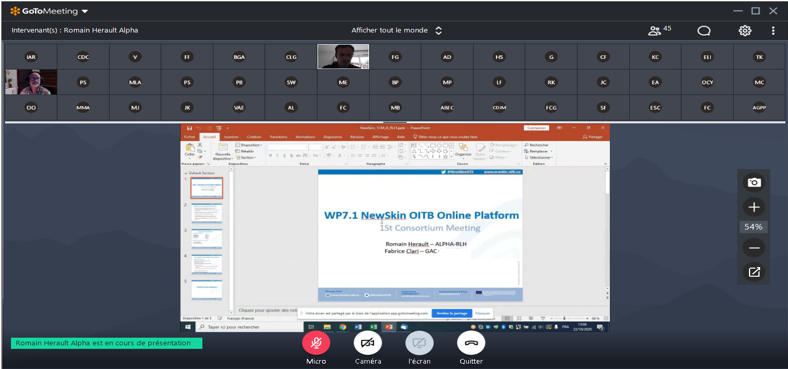Screen dimensions: 788x369
Task: Toggle screen sharing with the l'écran button
Action: [x=419, y=343]
